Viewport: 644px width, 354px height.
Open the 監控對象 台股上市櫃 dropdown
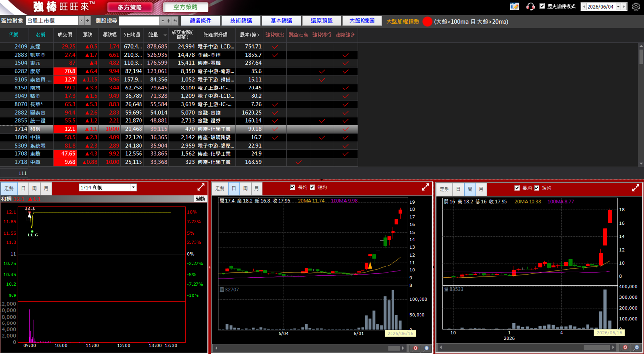click(82, 21)
